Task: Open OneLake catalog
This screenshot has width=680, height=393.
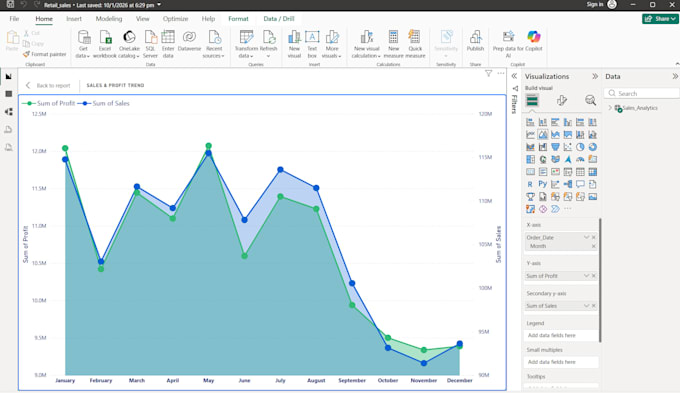Action: pos(129,44)
